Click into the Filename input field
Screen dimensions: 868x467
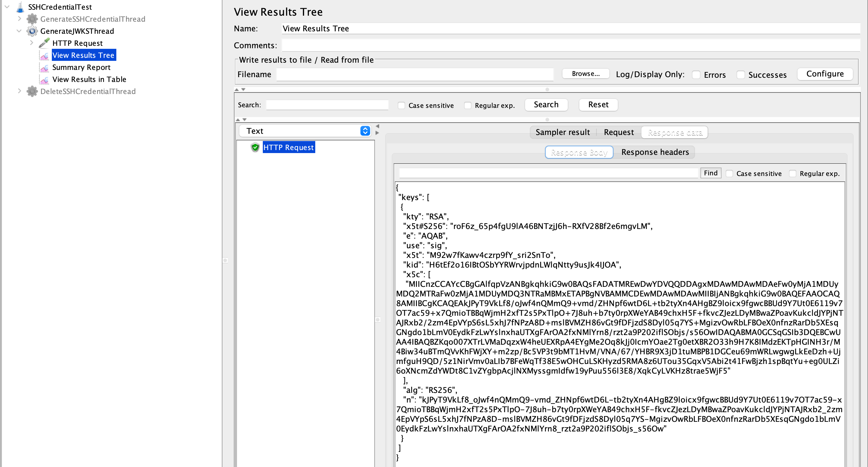[x=414, y=74]
